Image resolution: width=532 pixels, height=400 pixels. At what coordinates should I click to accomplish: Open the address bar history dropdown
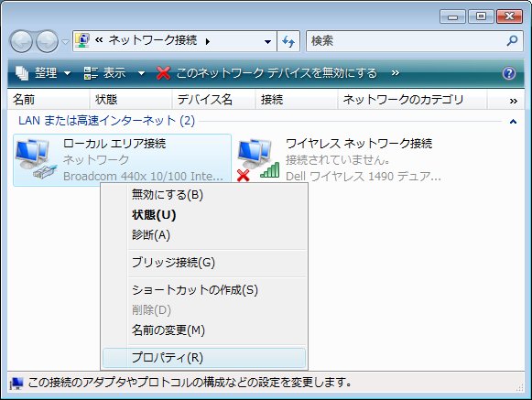tap(267, 42)
